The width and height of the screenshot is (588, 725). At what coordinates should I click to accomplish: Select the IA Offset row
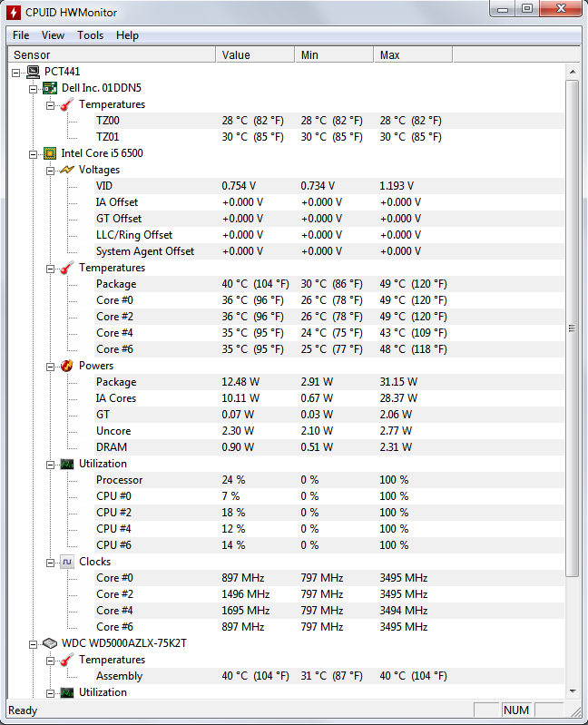[329, 202]
